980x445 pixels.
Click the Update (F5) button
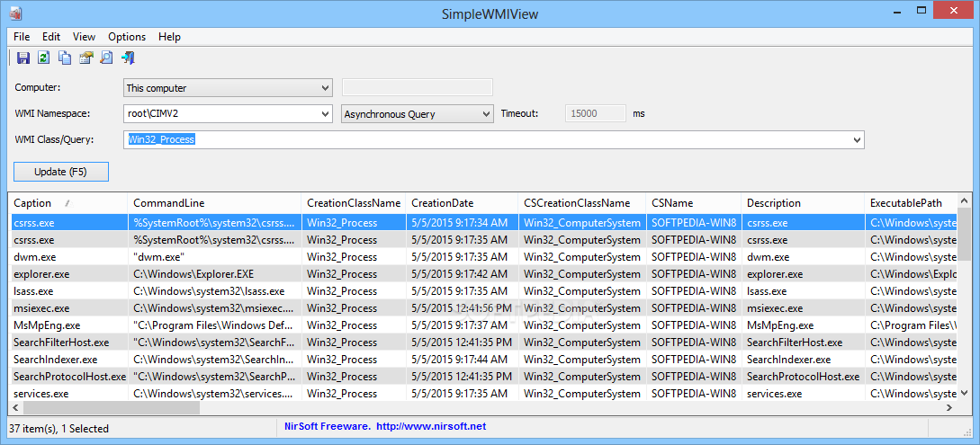pos(61,172)
